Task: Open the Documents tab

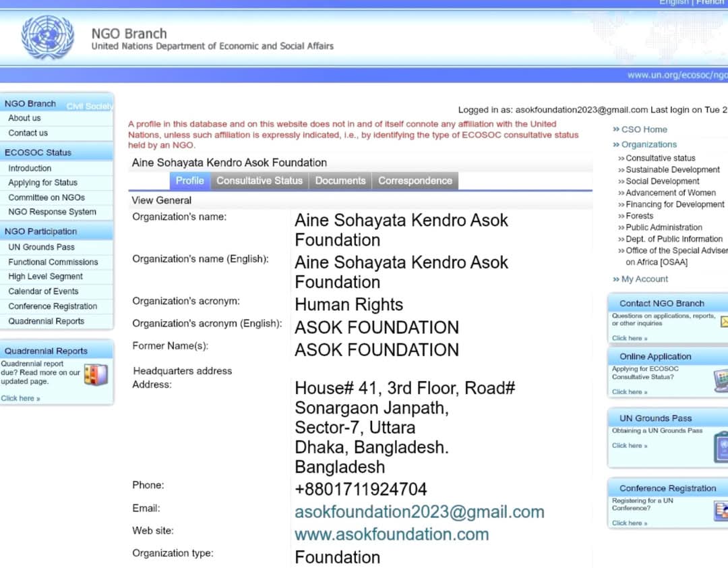Action: (x=340, y=181)
